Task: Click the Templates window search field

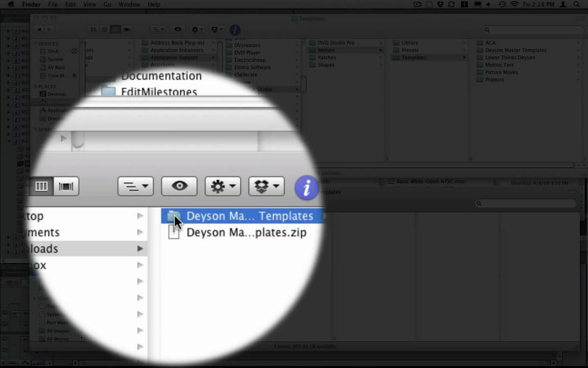Action: tap(533, 30)
